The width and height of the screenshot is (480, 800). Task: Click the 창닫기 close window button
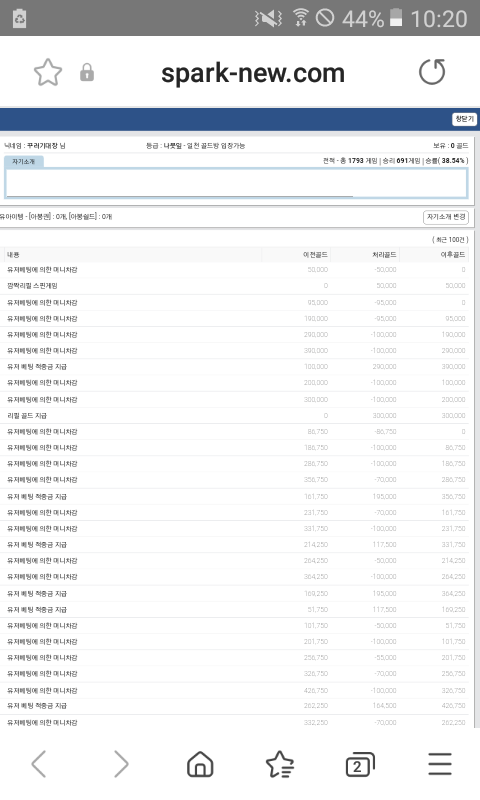coord(464,119)
